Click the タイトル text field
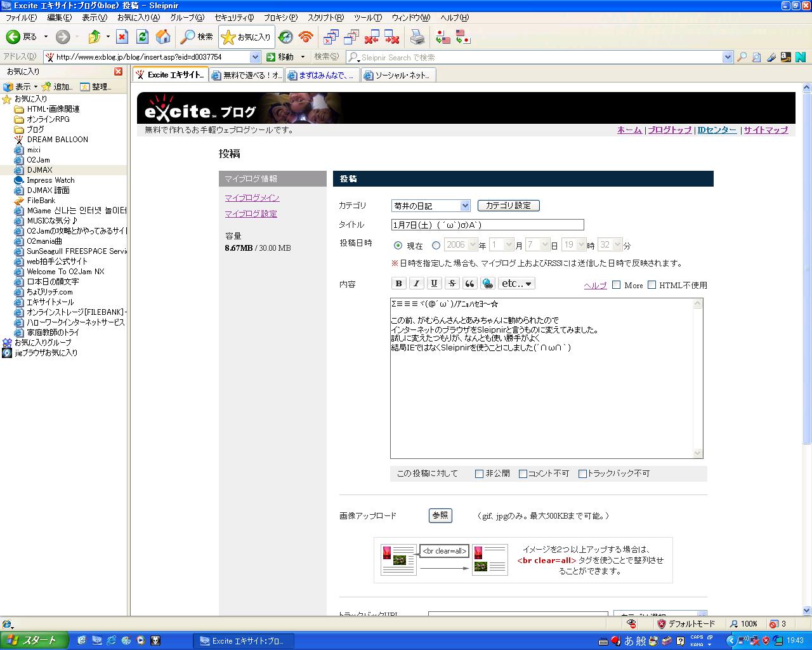 (487, 225)
